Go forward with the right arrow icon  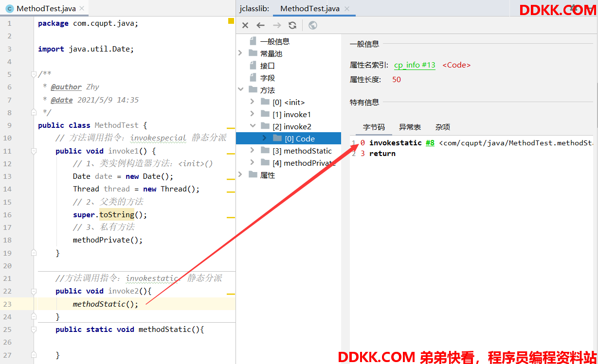277,25
